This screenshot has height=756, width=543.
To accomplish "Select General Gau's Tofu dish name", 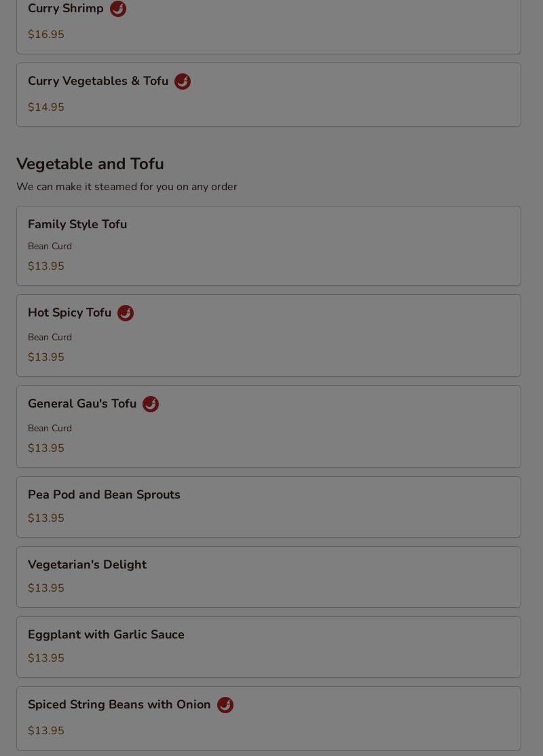I will tap(82, 403).
